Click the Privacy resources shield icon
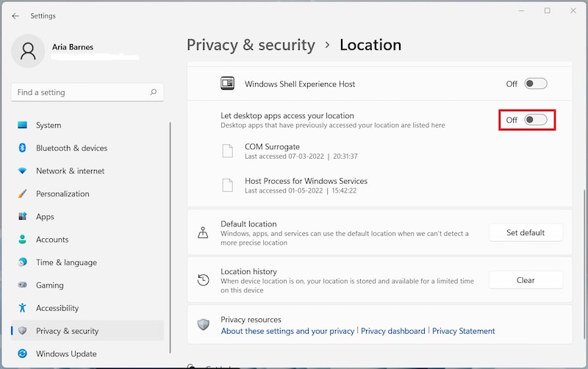This screenshot has width=588, height=369. pos(204,325)
